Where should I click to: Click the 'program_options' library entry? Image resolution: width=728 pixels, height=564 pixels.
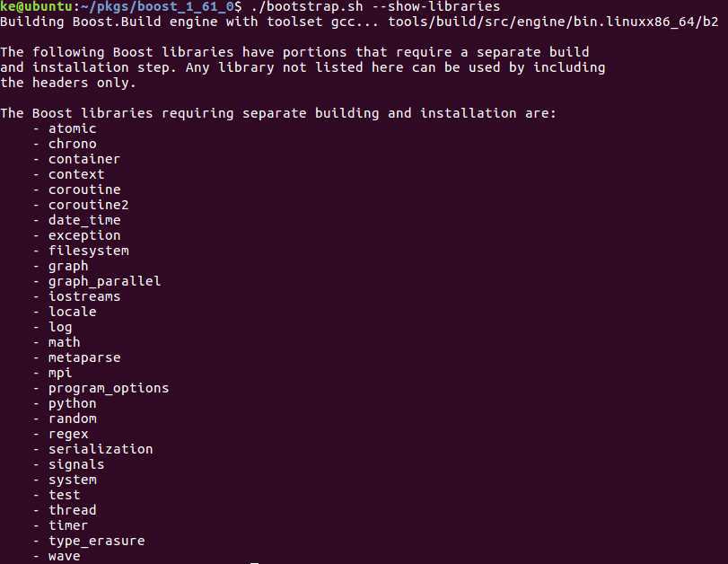(x=109, y=388)
